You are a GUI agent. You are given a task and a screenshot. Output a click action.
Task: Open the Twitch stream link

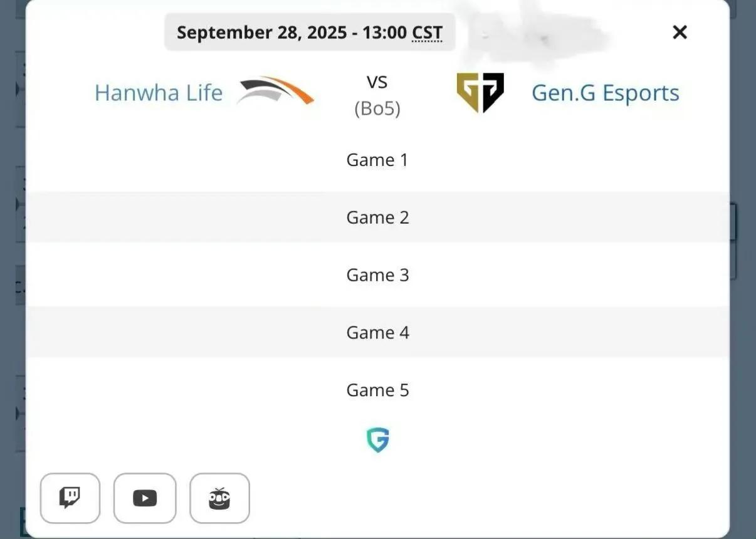point(70,498)
